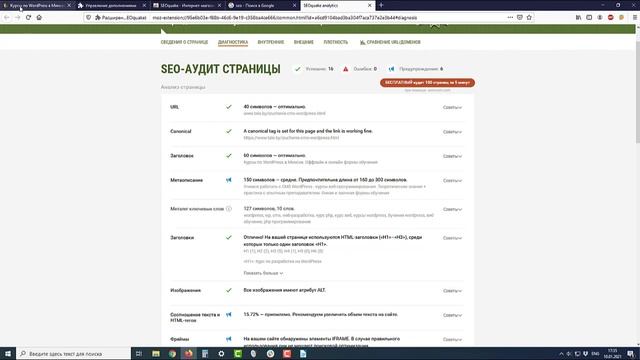Click the page URL text under URL row
This screenshot has height=360, width=640.
pos(284,113)
